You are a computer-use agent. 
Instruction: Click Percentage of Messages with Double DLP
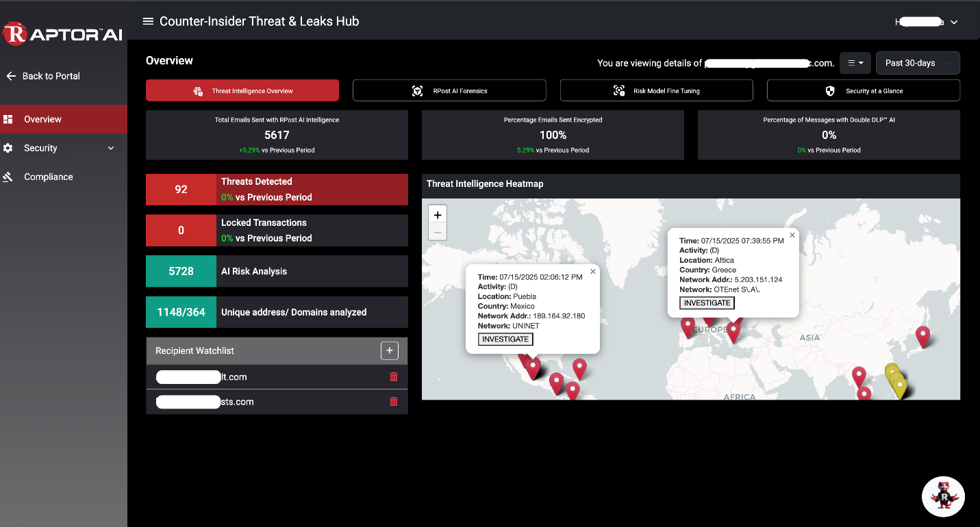(829, 135)
